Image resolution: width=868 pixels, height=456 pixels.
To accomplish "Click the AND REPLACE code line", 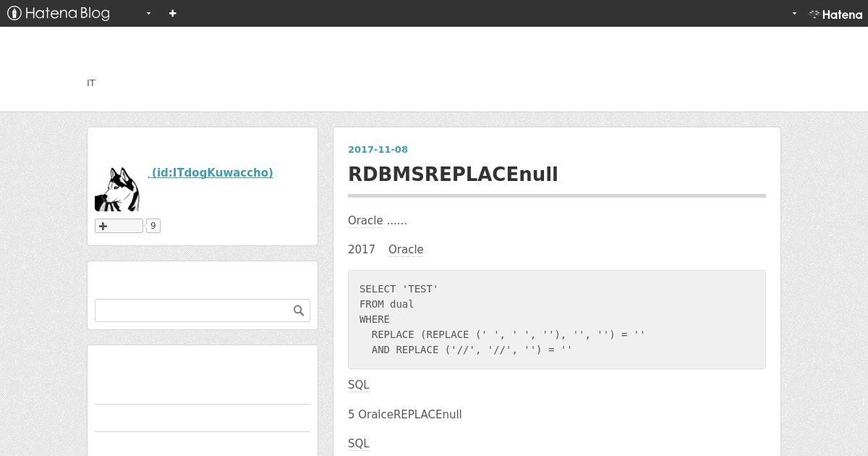I will (x=472, y=350).
